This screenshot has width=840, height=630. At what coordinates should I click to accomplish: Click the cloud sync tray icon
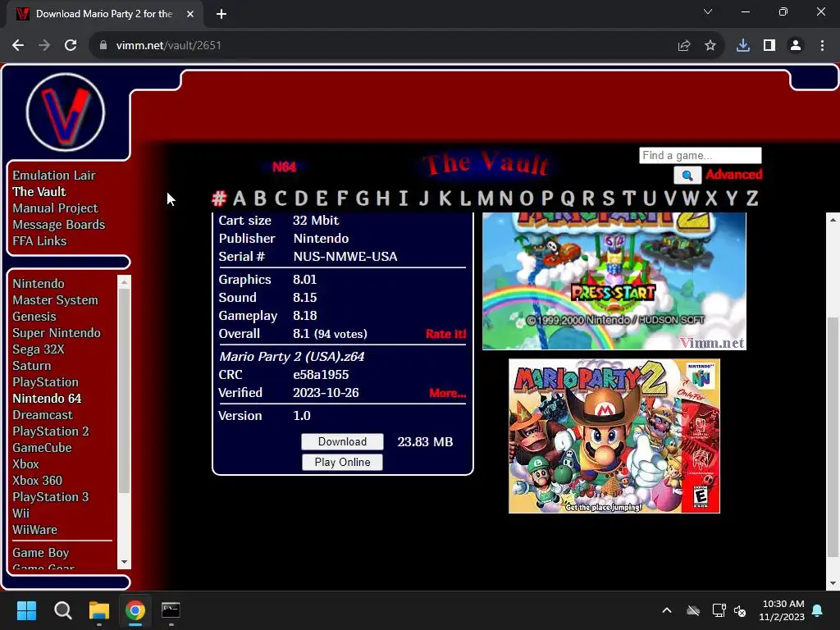point(693,610)
